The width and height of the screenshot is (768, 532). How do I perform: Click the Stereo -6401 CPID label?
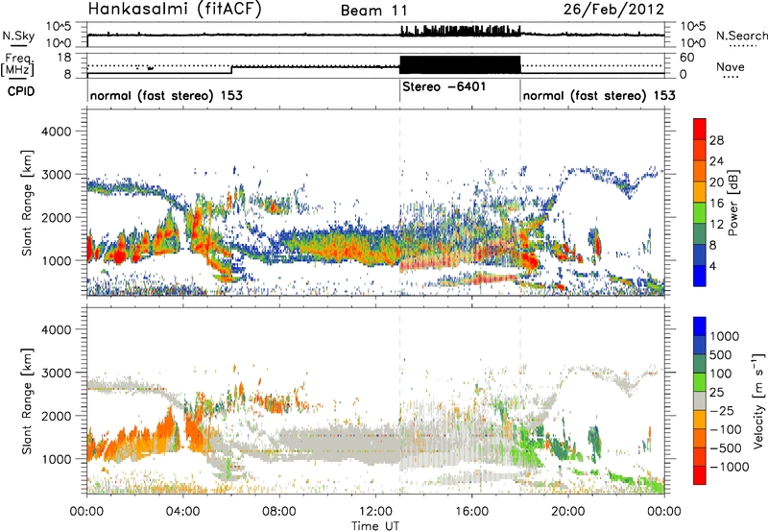(444, 86)
